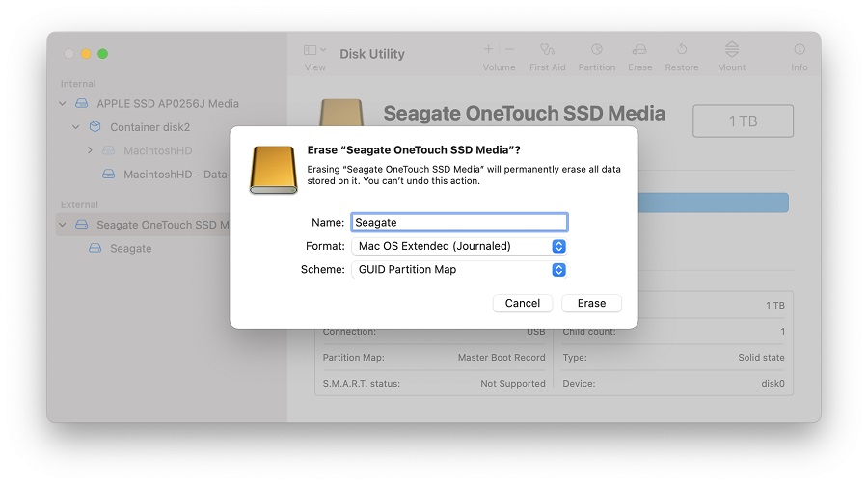Click the External section label

tap(79, 204)
